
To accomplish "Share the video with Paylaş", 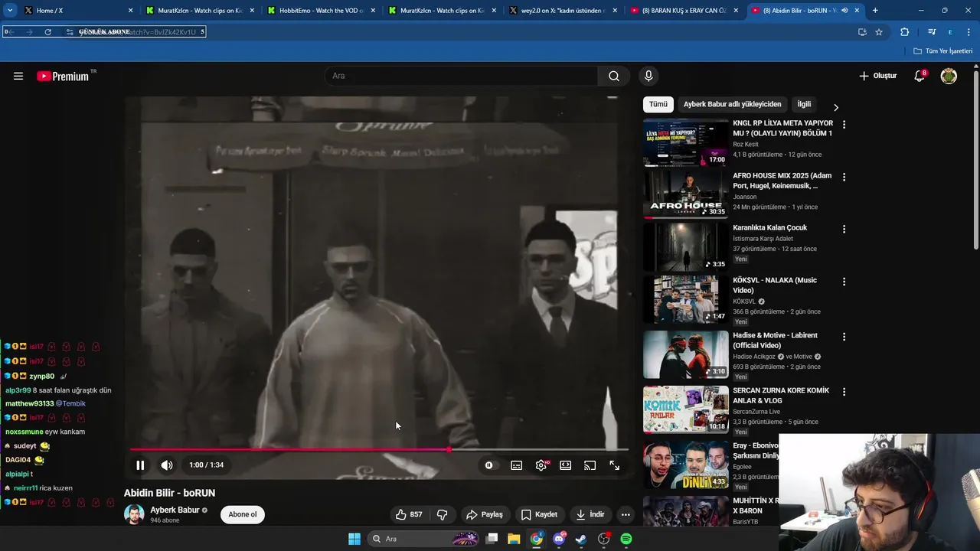I will pos(485,514).
